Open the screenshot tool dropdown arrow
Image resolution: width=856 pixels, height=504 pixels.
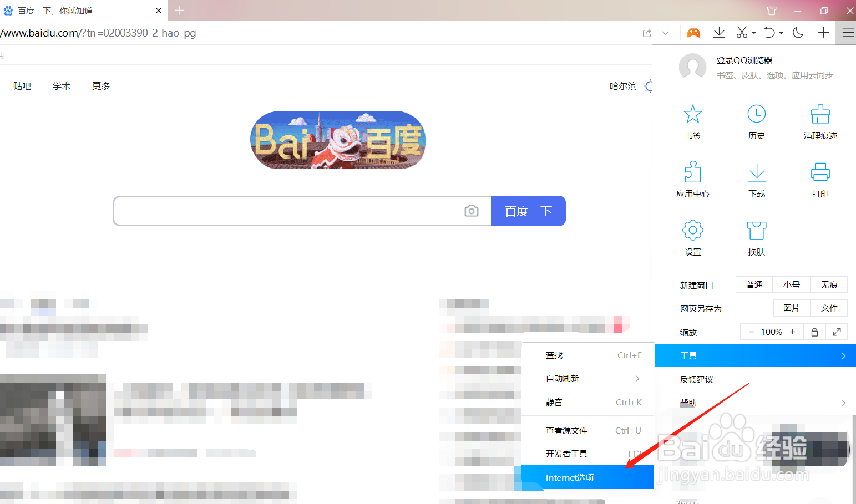point(754,33)
